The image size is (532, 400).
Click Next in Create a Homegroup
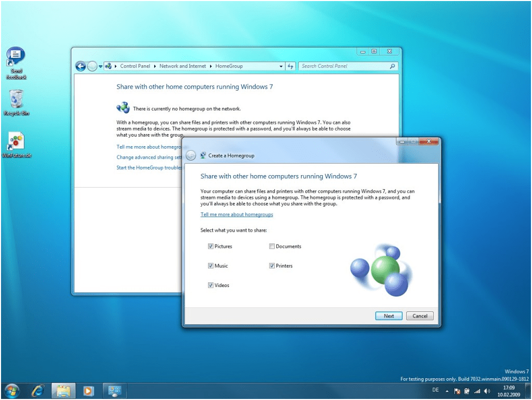(x=389, y=316)
